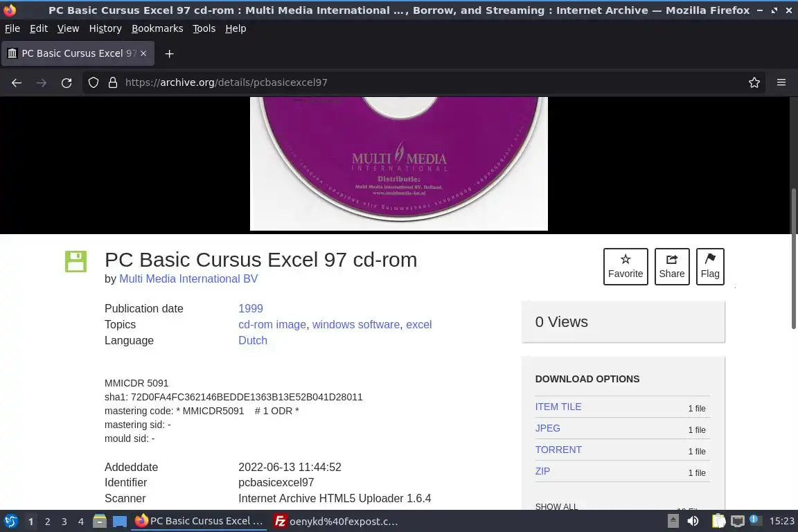
Task: Flag this item
Action: pos(710,267)
